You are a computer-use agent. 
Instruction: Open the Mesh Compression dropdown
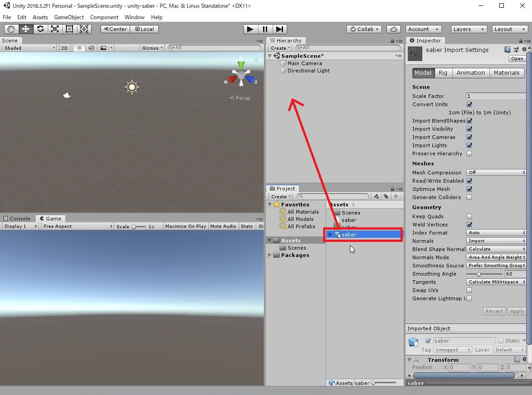click(496, 173)
